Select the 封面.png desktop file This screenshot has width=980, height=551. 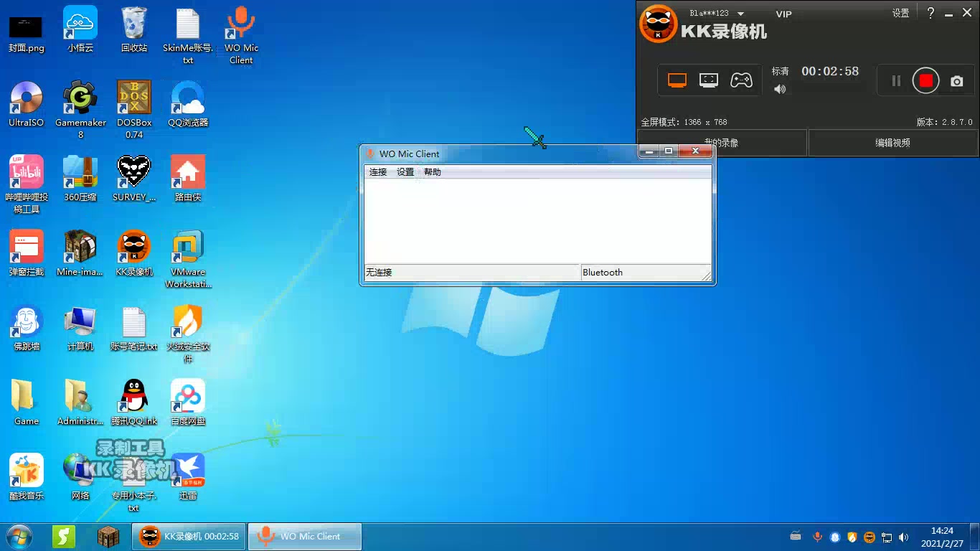point(26,32)
